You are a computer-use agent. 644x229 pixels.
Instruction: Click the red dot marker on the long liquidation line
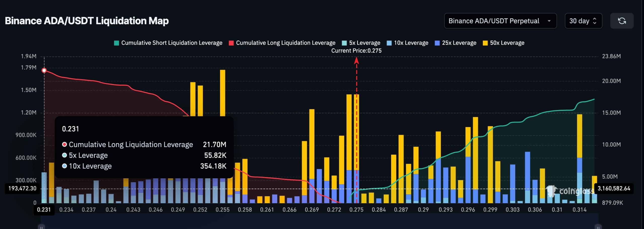pos(44,71)
